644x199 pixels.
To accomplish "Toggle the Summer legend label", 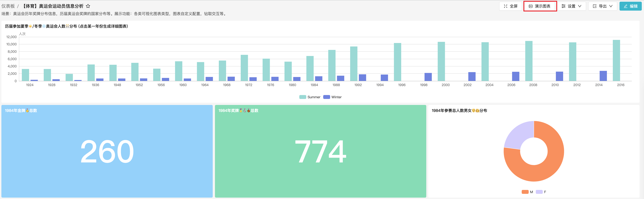I will pyautogui.click(x=314, y=97).
